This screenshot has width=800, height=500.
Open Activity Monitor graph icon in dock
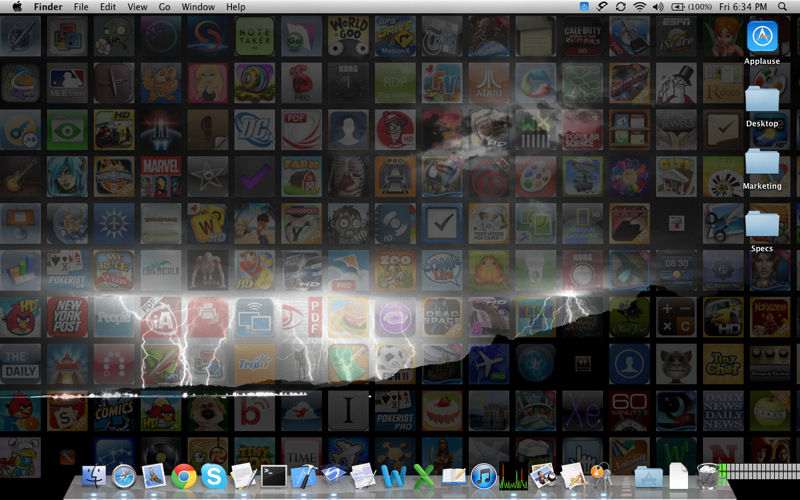click(513, 477)
